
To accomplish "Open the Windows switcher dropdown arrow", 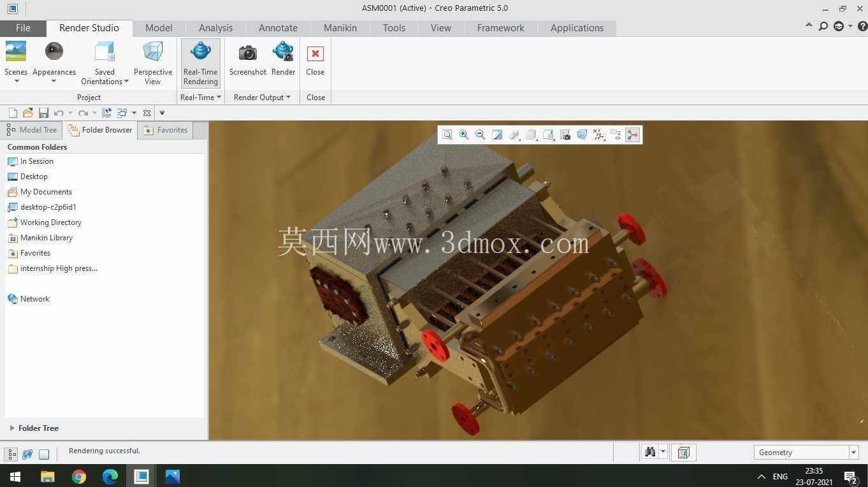I will coord(134,113).
